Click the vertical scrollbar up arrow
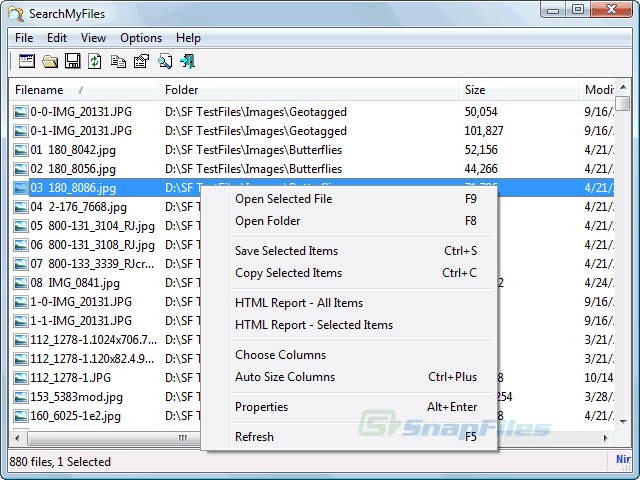 tap(623, 87)
